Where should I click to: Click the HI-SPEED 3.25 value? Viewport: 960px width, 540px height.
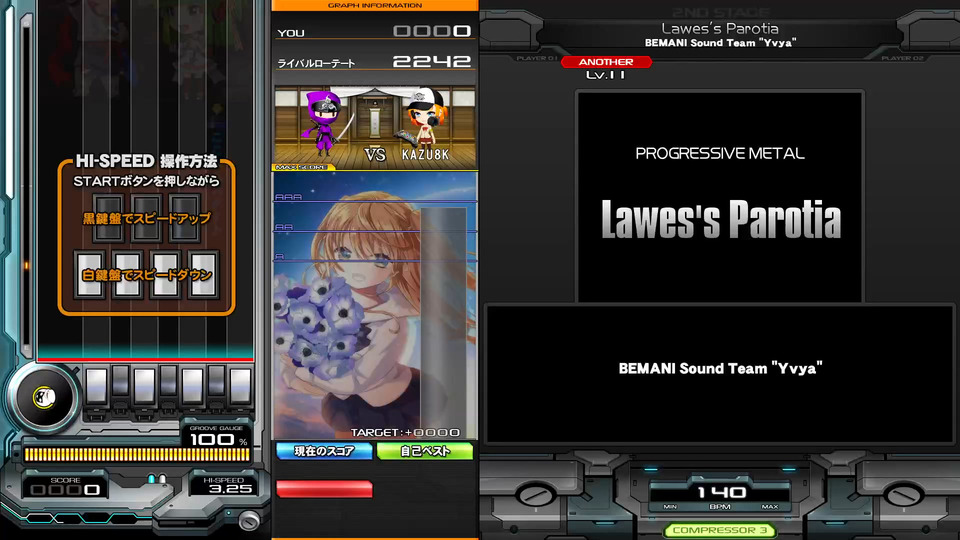tap(230, 489)
